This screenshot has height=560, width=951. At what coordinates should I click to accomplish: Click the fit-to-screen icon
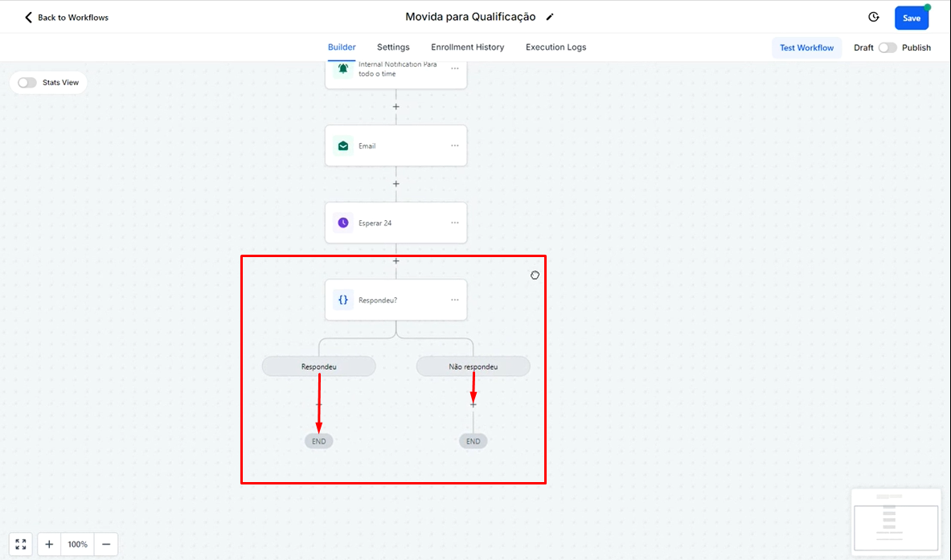coord(21,544)
